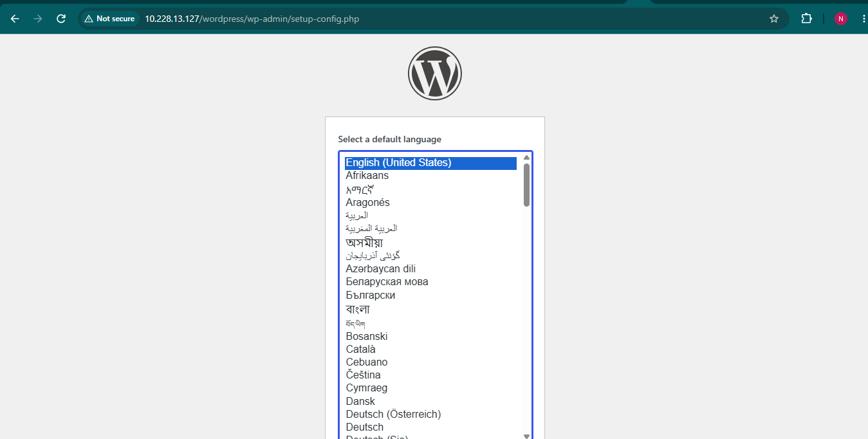Go back using the browser back arrow

15,19
